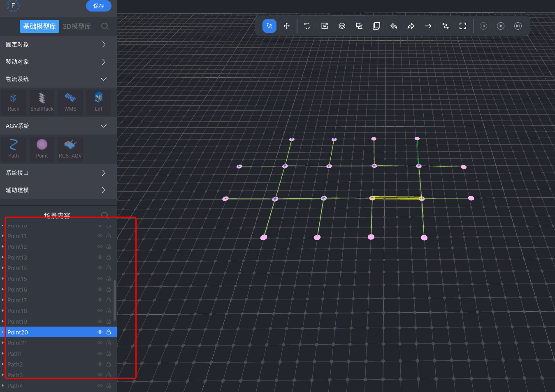555x392 pixels.
Task: Select Point17 in scene content list
Action: 17,300
